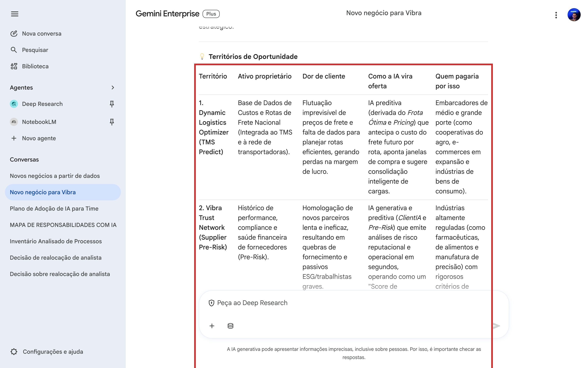This screenshot has width=588, height=368.
Task: Click the Conversas section label
Action: point(24,159)
